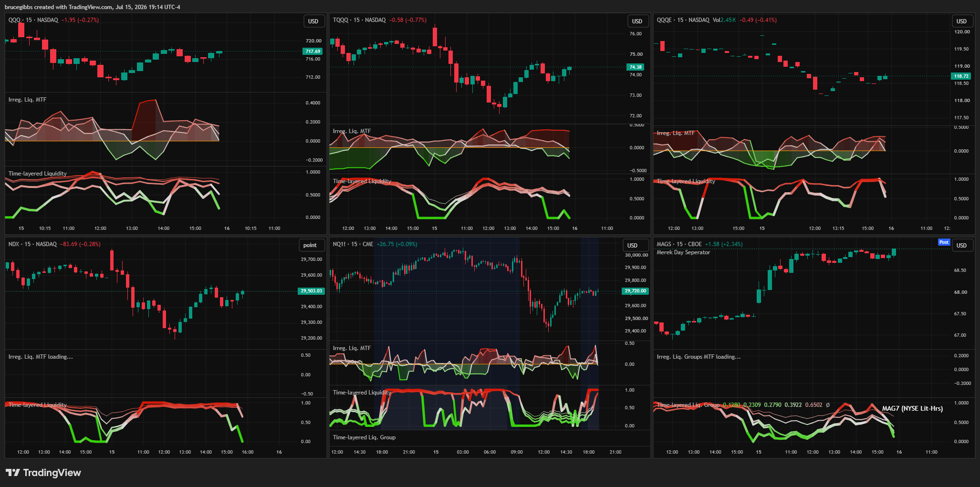Open the USD currency selector on TQQQ chart
The image size is (980, 487).
point(637,21)
